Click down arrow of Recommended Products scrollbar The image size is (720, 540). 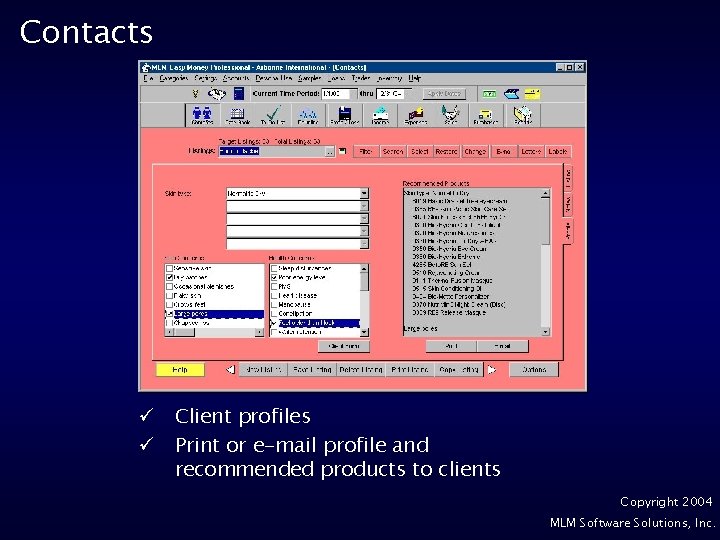(546, 332)
